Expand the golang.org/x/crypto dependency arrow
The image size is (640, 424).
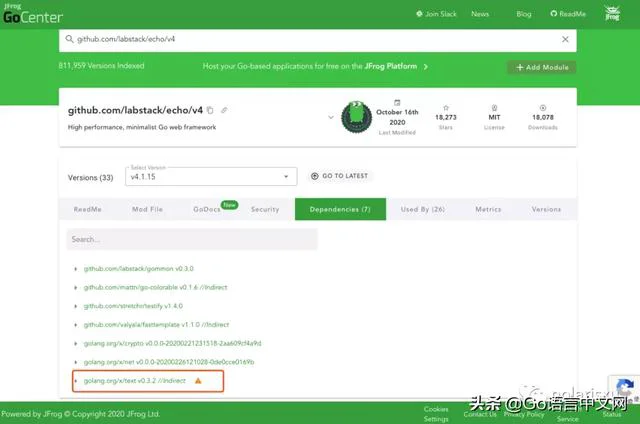[x=76, y=344]
